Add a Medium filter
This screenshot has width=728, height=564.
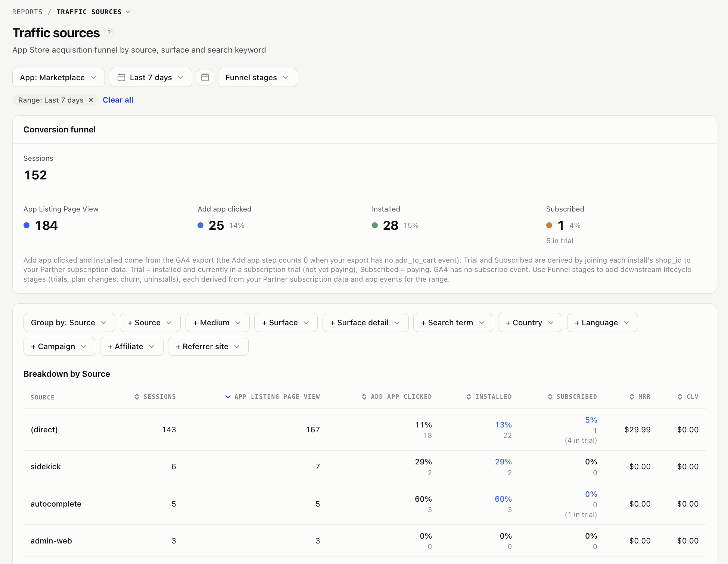(217, 322)
